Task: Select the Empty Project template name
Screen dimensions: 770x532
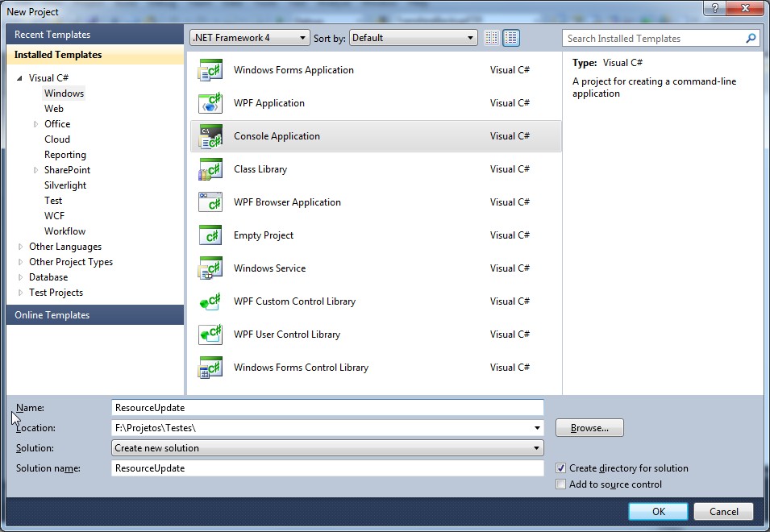Action: (x=263, y=235)
